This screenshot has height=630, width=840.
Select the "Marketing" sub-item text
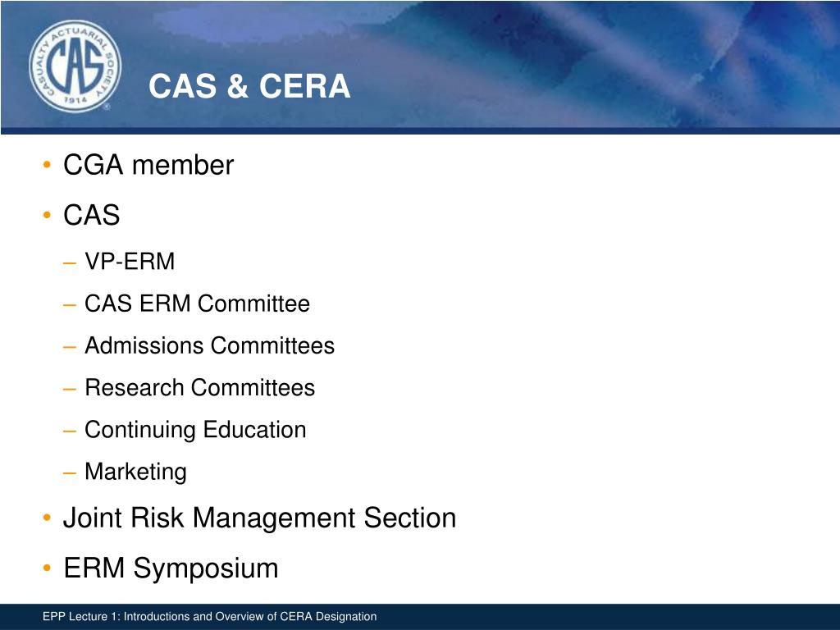(x=135, y=472)
